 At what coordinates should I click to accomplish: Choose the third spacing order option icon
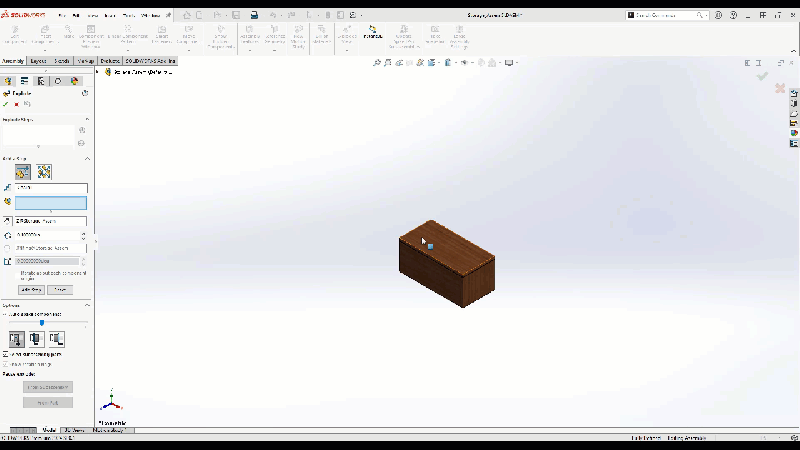pos(56,339)
